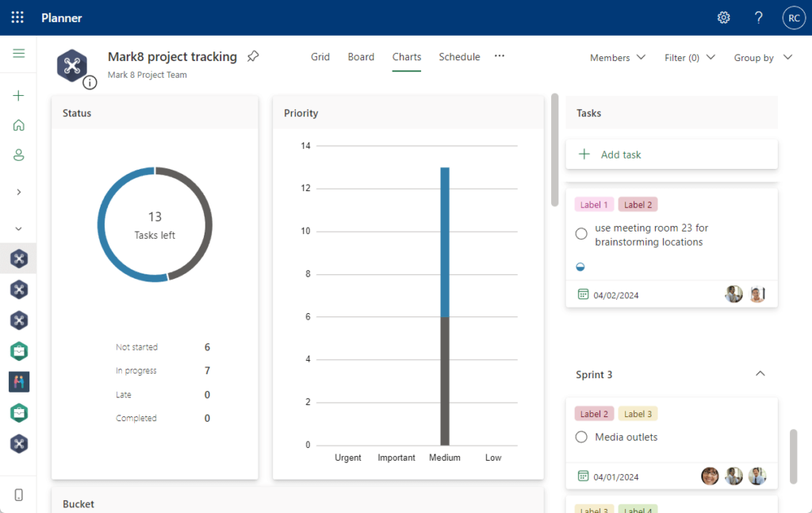Click Add task button

pos(672,155)
